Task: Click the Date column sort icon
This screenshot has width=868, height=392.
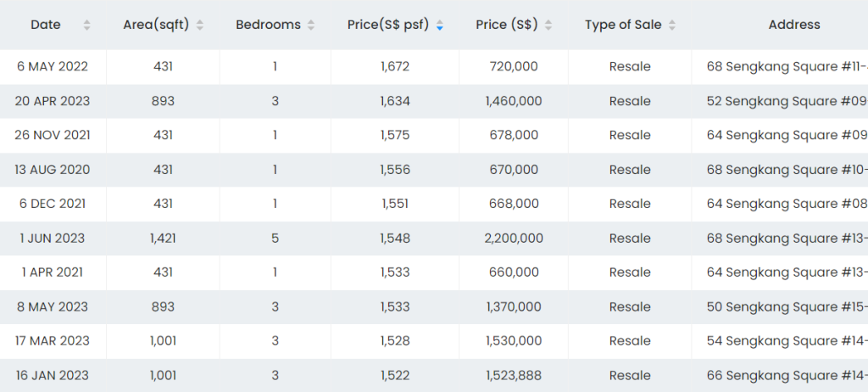Action: [86, 25]
